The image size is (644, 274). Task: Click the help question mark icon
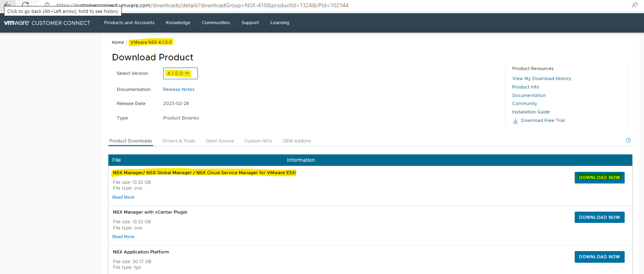pos(628,140)
